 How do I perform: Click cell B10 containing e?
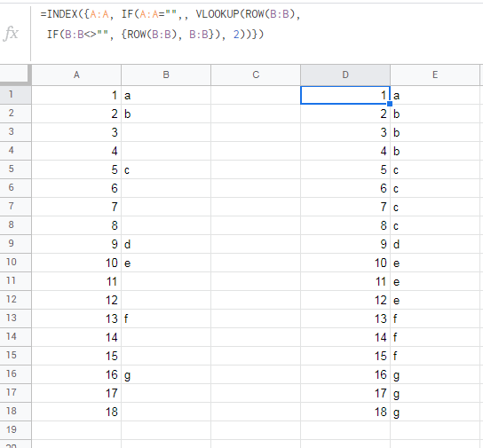166,263
